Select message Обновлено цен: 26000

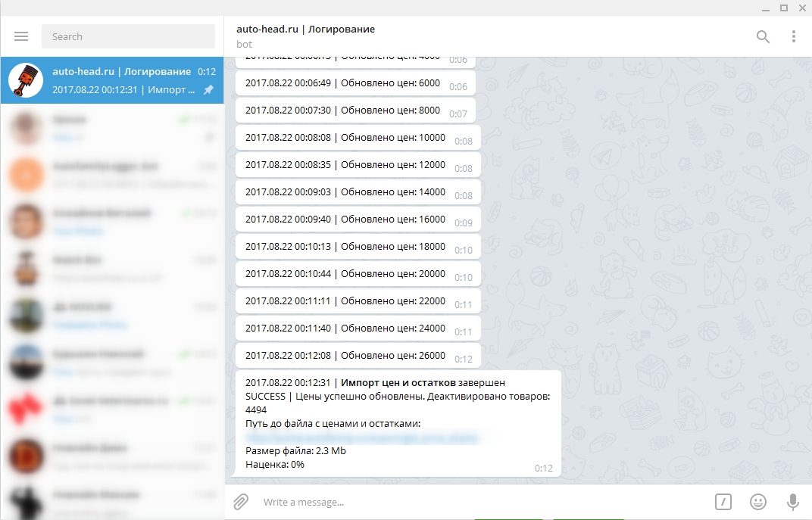(x=358, y=356)
